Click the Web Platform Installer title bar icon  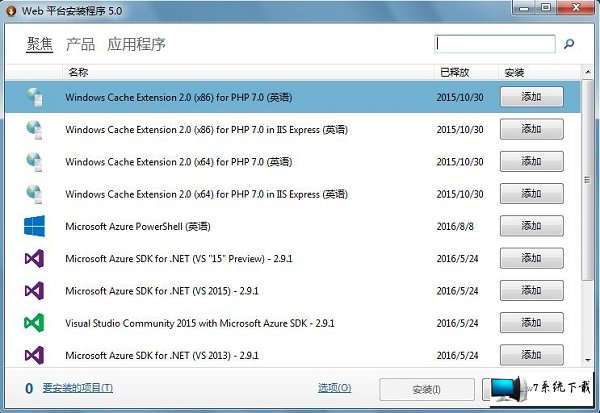(11, 11)
